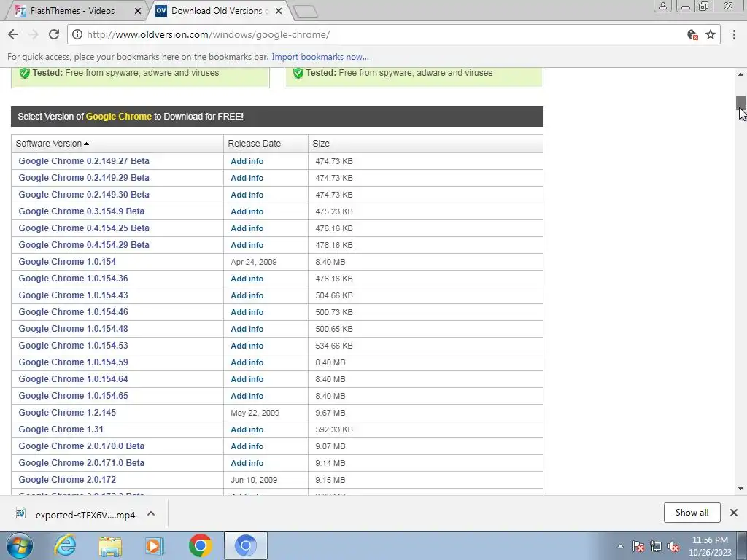Image resolution: width=747 pixels, height=560 pixels.
Task: Bookmark this page with the star icon
Action: [x=711, y=34]
